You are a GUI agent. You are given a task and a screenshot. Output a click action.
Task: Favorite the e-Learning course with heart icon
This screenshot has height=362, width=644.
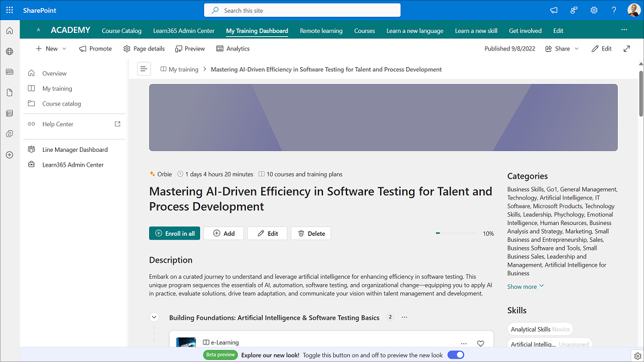tap(480, 343)
